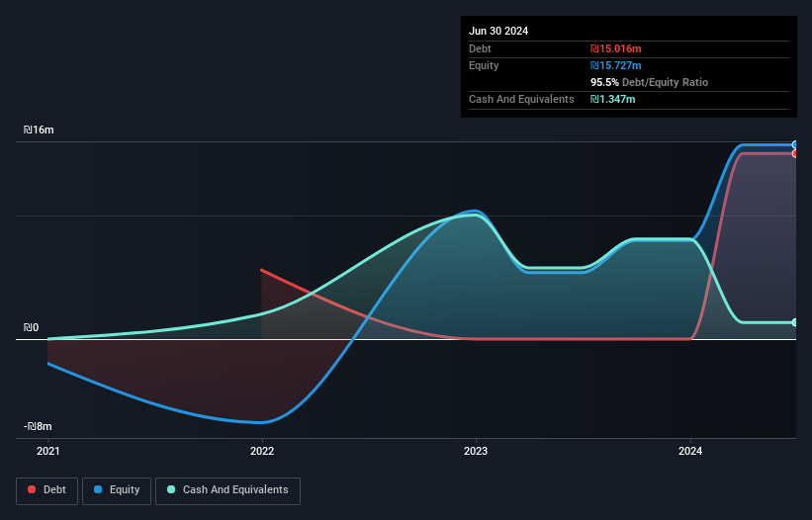Viewport: 812px width, 520px height.
Task: Toggle the Debt series legend button
Action: coord(47,490)
